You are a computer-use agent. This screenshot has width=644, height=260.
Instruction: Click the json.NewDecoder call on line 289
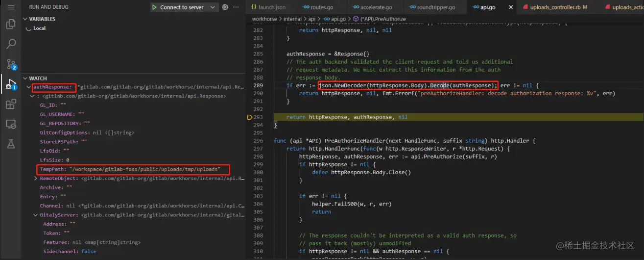click(407, 85)
